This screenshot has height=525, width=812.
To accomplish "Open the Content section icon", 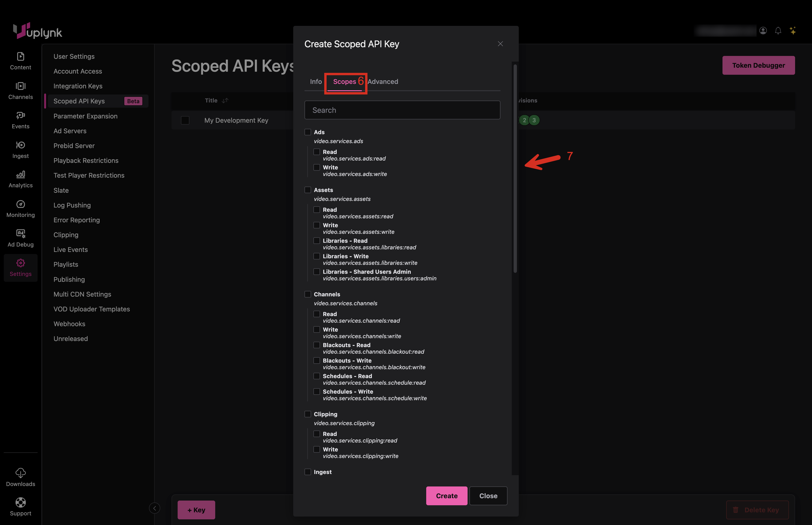I will click(20, 57).
